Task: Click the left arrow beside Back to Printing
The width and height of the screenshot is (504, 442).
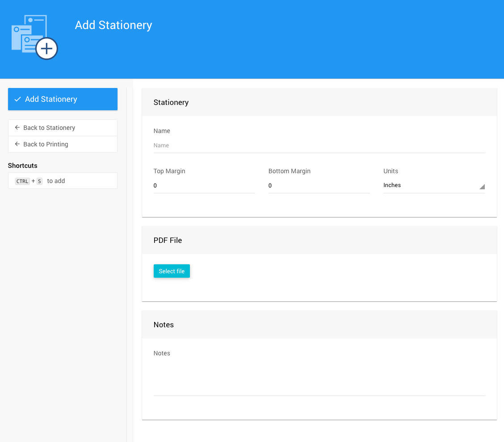Action: 17,144
